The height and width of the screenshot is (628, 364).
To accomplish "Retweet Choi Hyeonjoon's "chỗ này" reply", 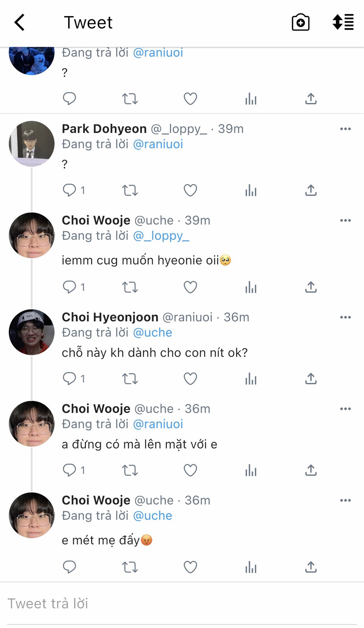I will coord(130,378).
